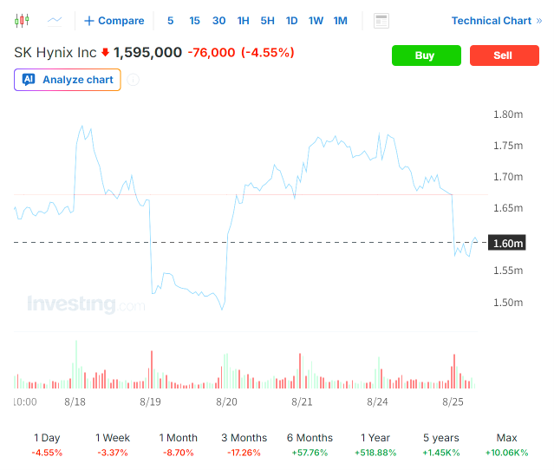554x470 pixels.
Task: Click the AI icon in Analyze chart
Action: click(29, 80)
